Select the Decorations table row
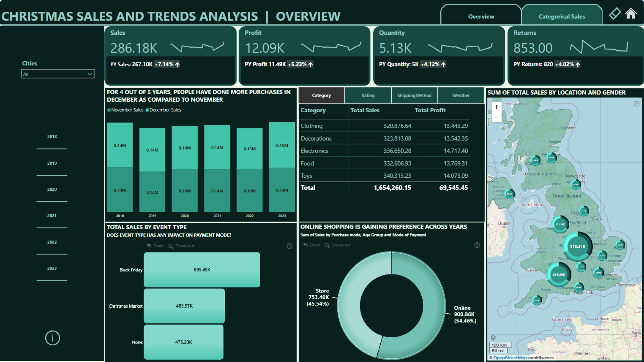The width and height of the screenshot is (644, 362). click(384, 138)
